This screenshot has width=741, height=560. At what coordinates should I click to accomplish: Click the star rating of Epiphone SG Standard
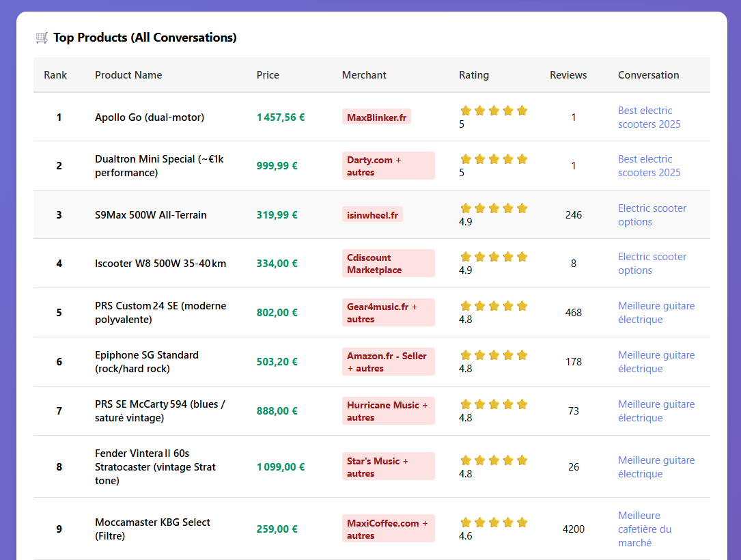[494, 355]
